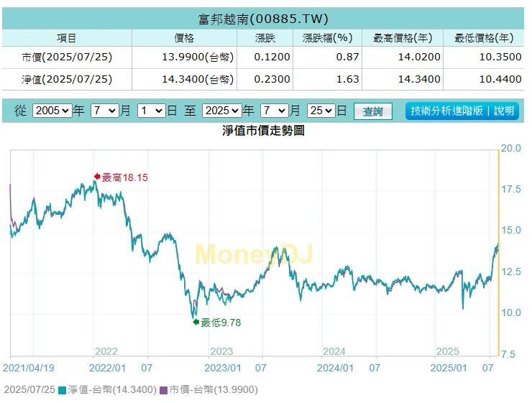Click the green 最低9.78 marker arrow
This screenshot has width=532, height=403.
[196, 322]
